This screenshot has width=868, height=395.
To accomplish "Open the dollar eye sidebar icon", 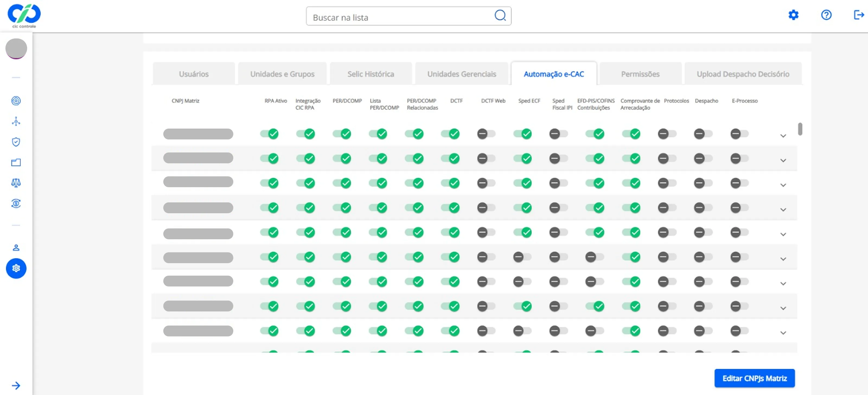I will (x=16, y=203).
